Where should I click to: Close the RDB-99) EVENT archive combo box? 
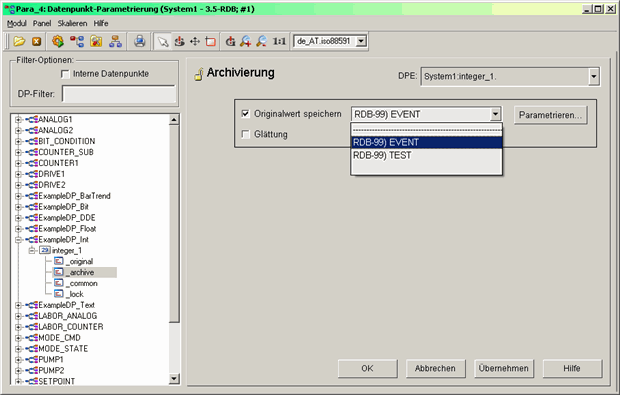point(495,114)
